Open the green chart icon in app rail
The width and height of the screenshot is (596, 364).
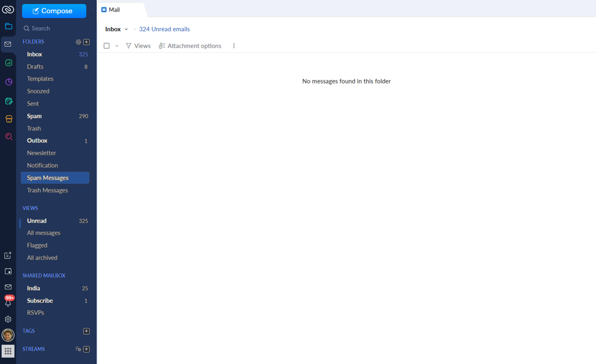point(8,63)
